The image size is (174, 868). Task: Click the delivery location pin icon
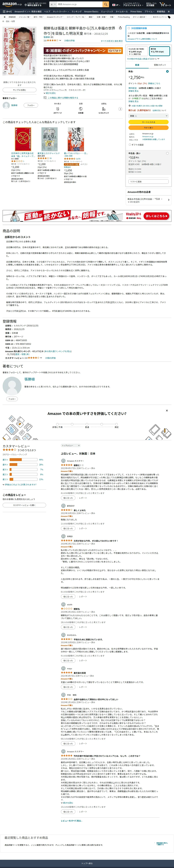click(x=26, y=5)
